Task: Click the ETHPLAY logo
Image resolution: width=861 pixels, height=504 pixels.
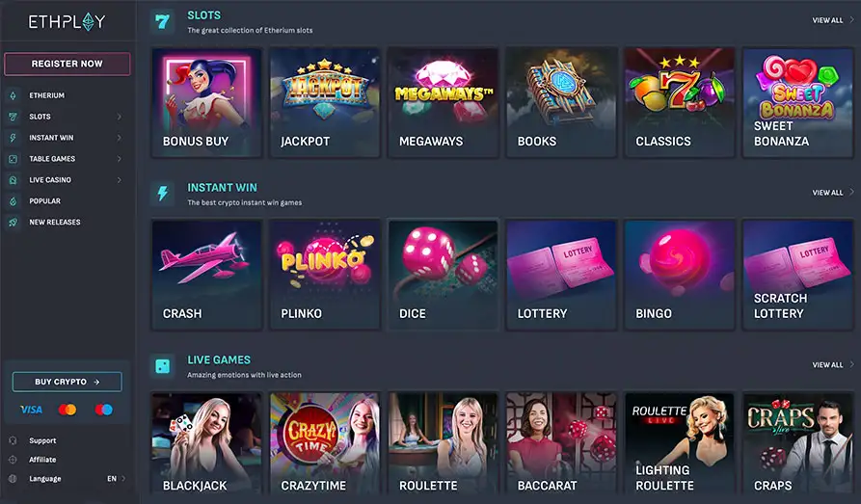Action: tap(67, 21)
